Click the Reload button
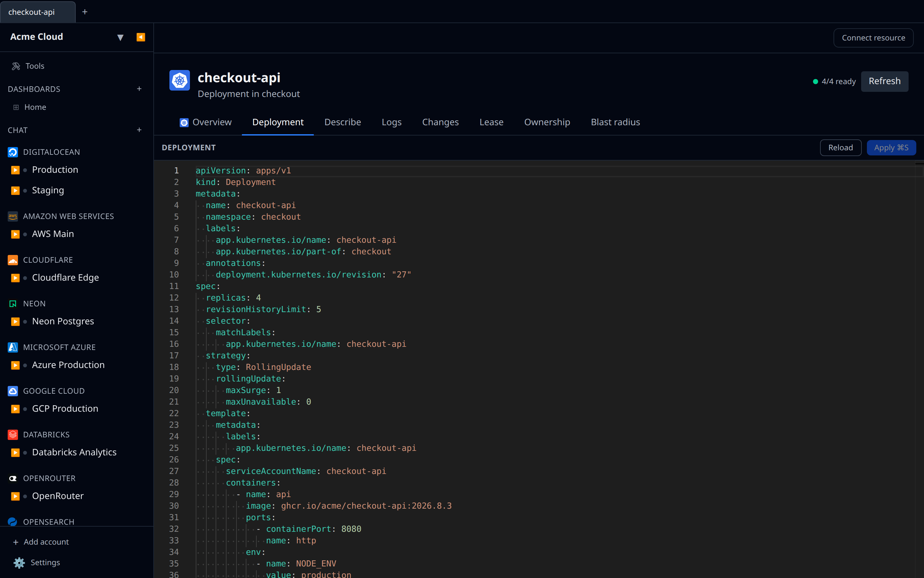This screenshot has width=924, height=578. (840, 148)
